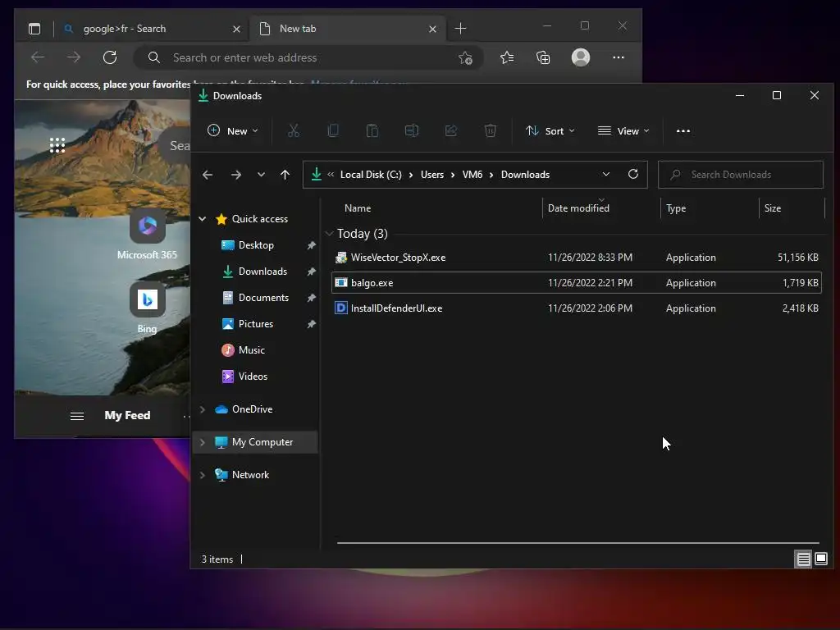Open Edge tab actions menu icon
840x630 pixels.
(x=34, y=29)
